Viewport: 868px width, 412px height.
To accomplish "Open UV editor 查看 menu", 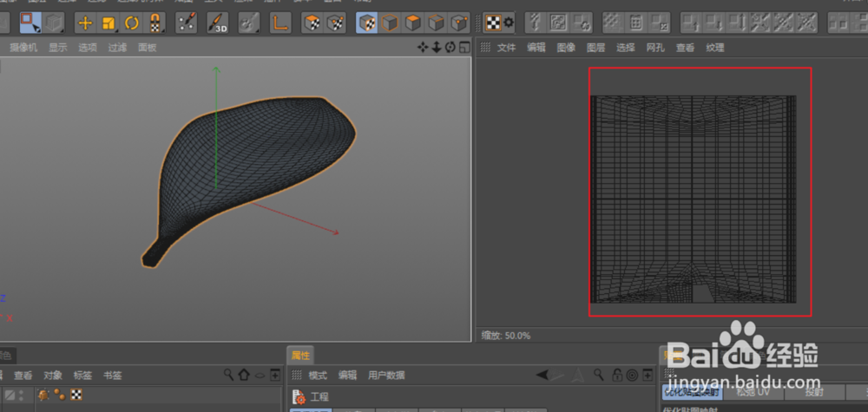I will [x=686, y=48].
